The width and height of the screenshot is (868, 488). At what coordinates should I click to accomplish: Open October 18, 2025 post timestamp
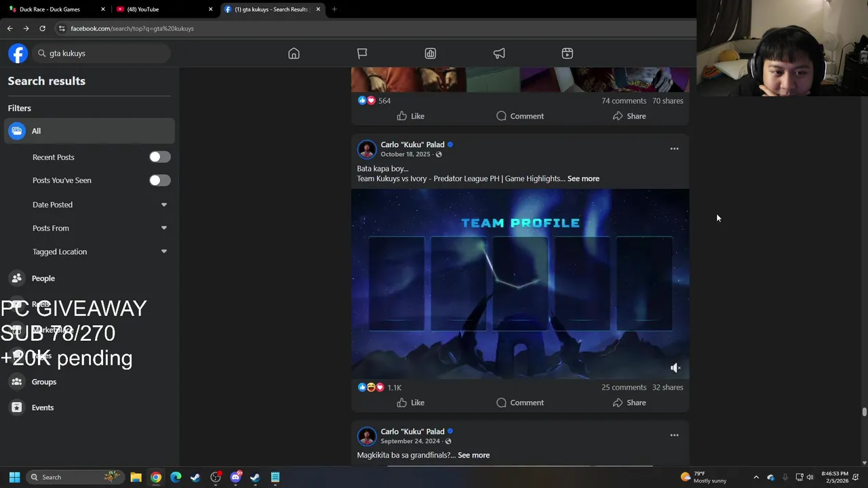pyautogui.click(x=406, y=155)
